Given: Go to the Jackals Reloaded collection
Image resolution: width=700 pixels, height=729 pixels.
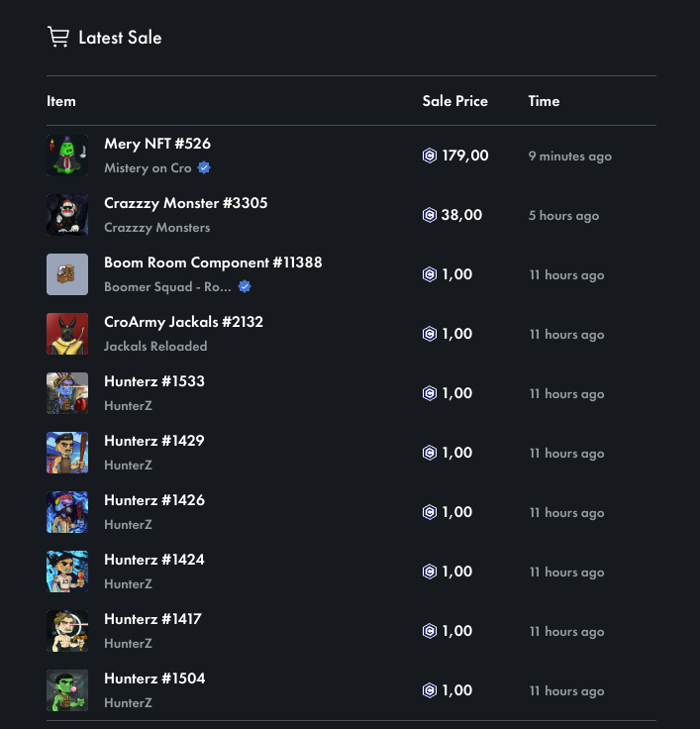Looking at the screenshot, I should (x=155, y=347).
